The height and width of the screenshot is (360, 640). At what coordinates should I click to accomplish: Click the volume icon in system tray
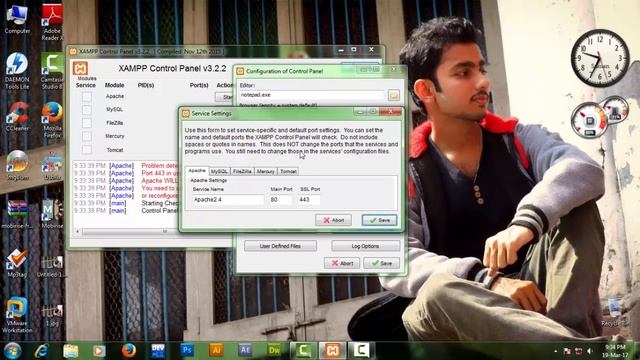pos(590,351)
